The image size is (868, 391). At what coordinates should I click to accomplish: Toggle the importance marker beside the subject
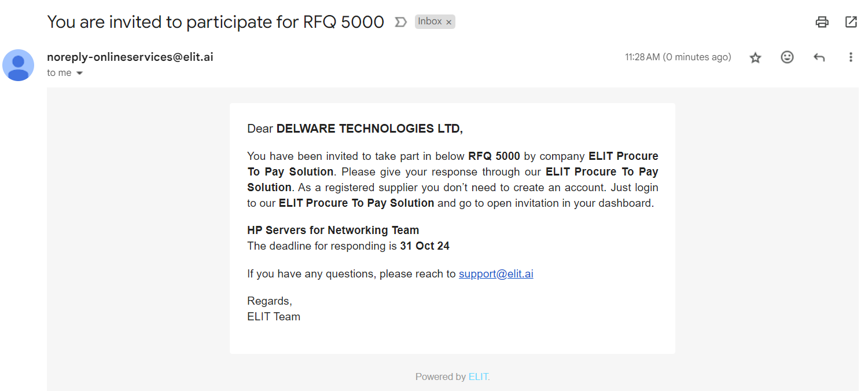[400, 22]
